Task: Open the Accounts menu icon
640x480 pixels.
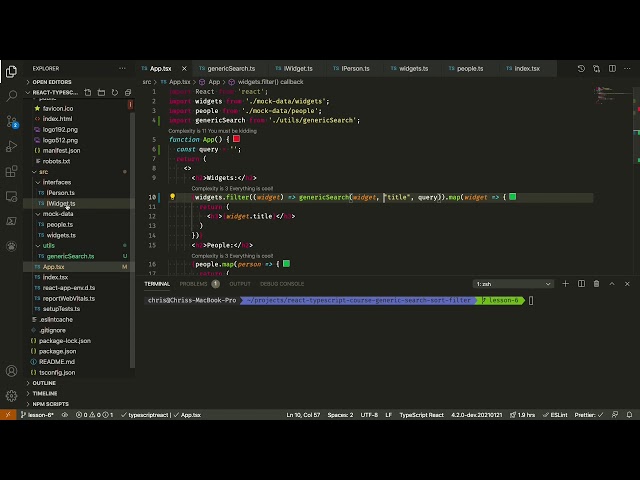Action: click(x=11, y=371)
